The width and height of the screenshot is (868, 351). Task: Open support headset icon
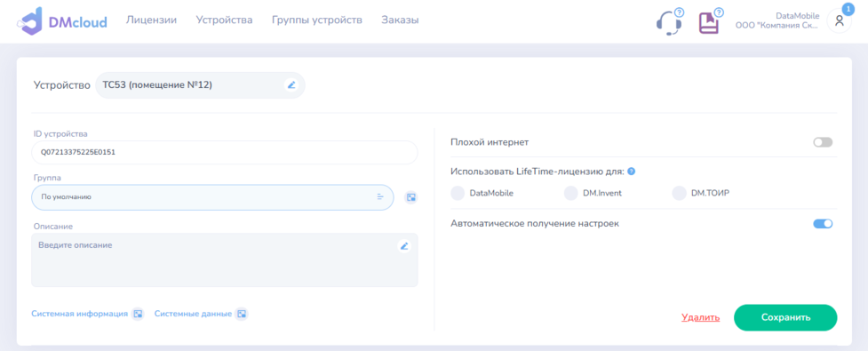click(668, 24)
